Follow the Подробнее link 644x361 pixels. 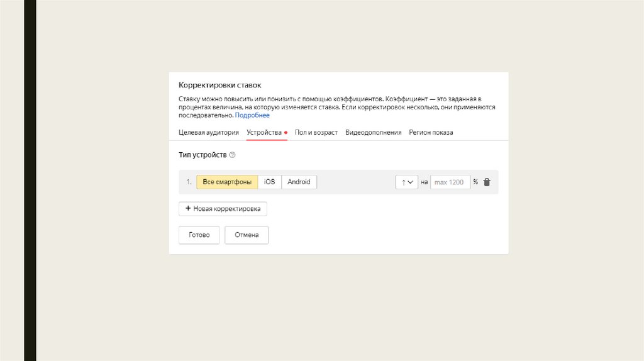click(252, 115)
